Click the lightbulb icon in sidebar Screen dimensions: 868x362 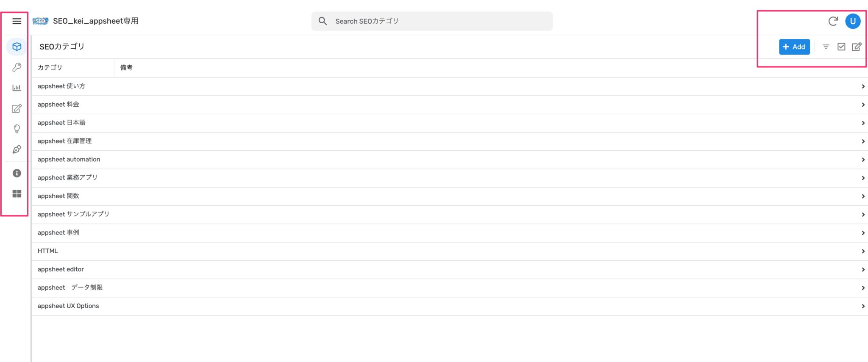[17, 129]
